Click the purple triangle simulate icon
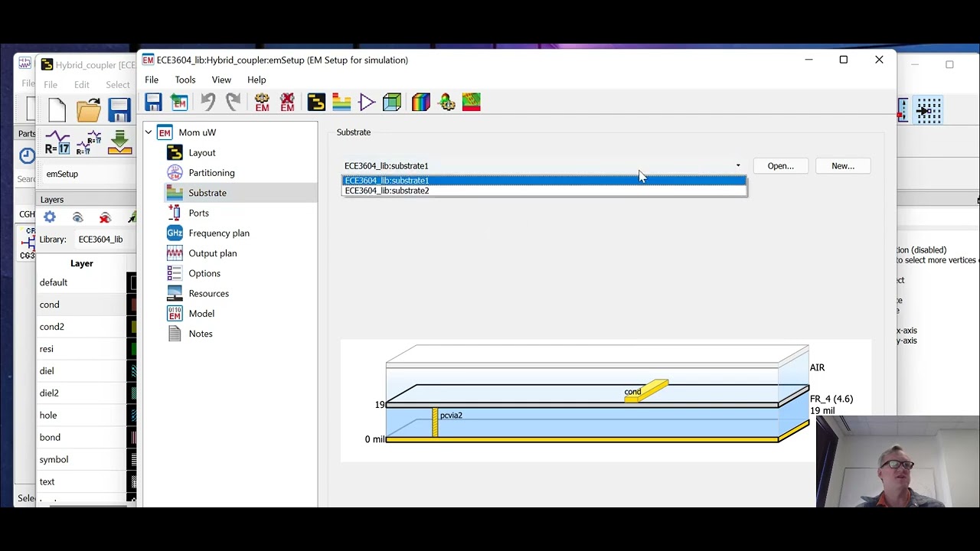 pyautogui.click(x=367, y=103)
